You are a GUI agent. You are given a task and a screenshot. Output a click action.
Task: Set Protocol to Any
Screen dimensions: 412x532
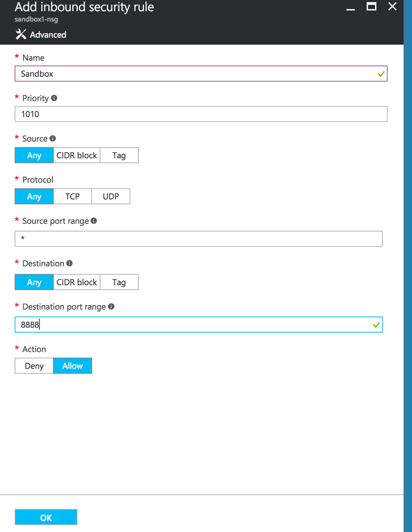pyautogui.click(x=34, y=197)
